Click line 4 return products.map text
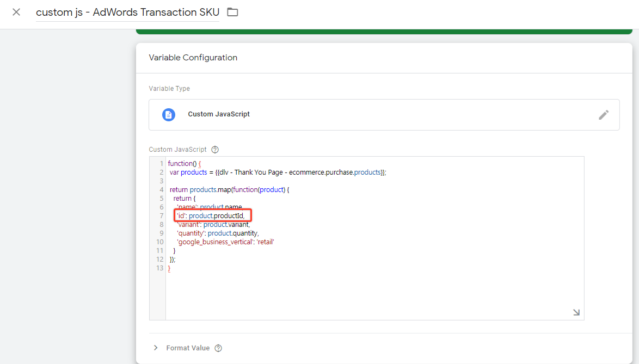The width and height of the screenshot is (639, 364). click(x=230, y=190)
